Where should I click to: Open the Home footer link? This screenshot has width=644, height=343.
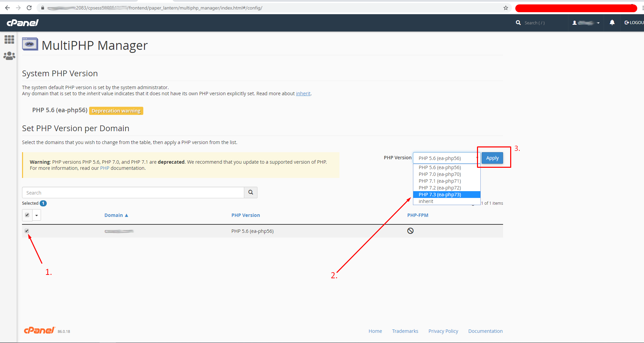click(x=375, y=331)
